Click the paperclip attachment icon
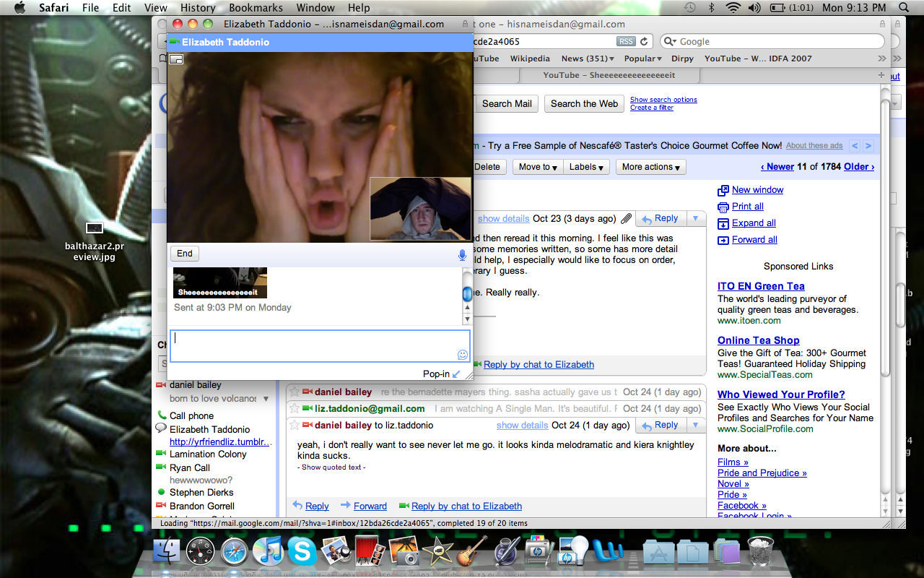The height and width of the screenshot is (578, 924). 627,219
